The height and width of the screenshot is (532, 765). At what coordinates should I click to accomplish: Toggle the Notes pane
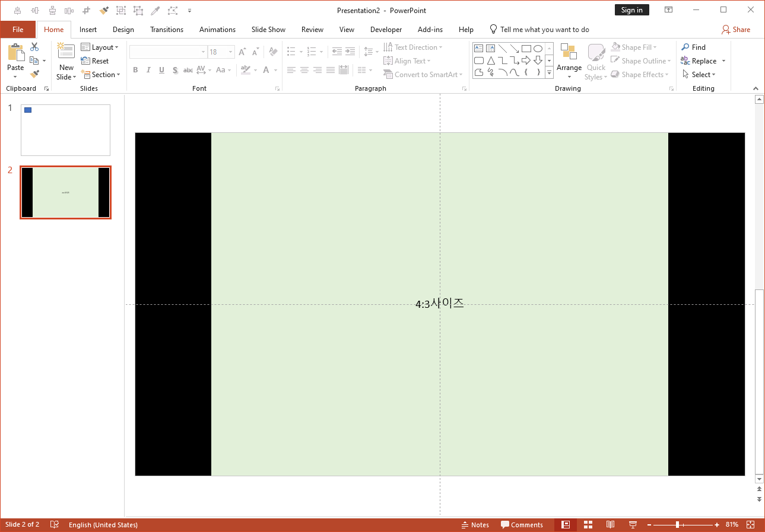point(475,525)
